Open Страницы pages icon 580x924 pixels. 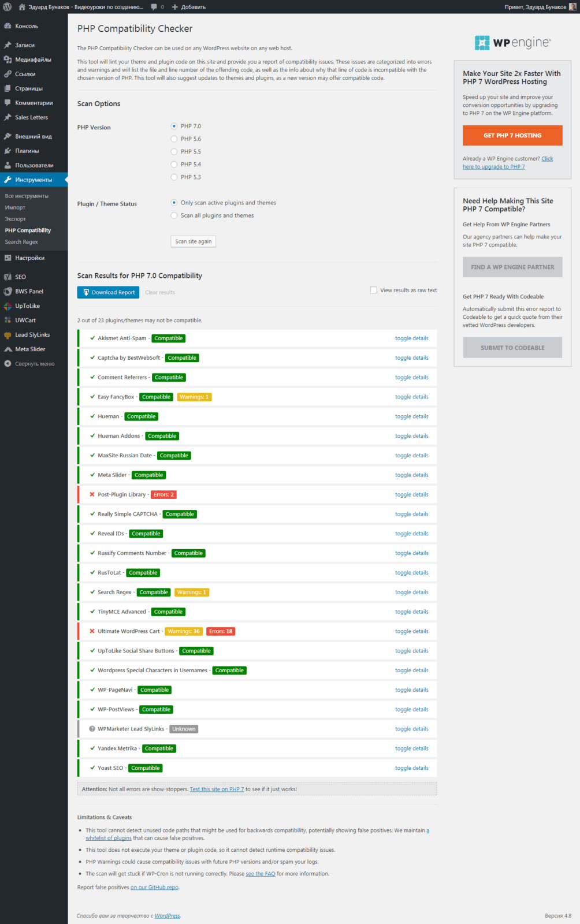(x=8, y=88)
